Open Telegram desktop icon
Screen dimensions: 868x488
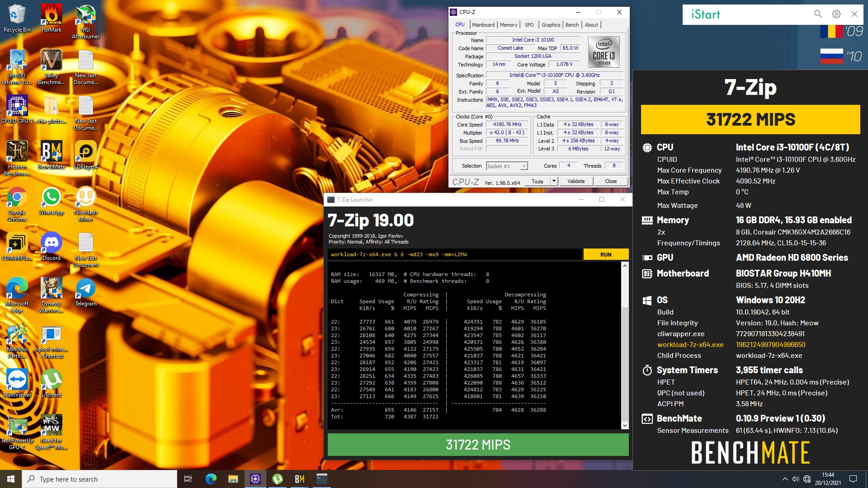(85, 292)
